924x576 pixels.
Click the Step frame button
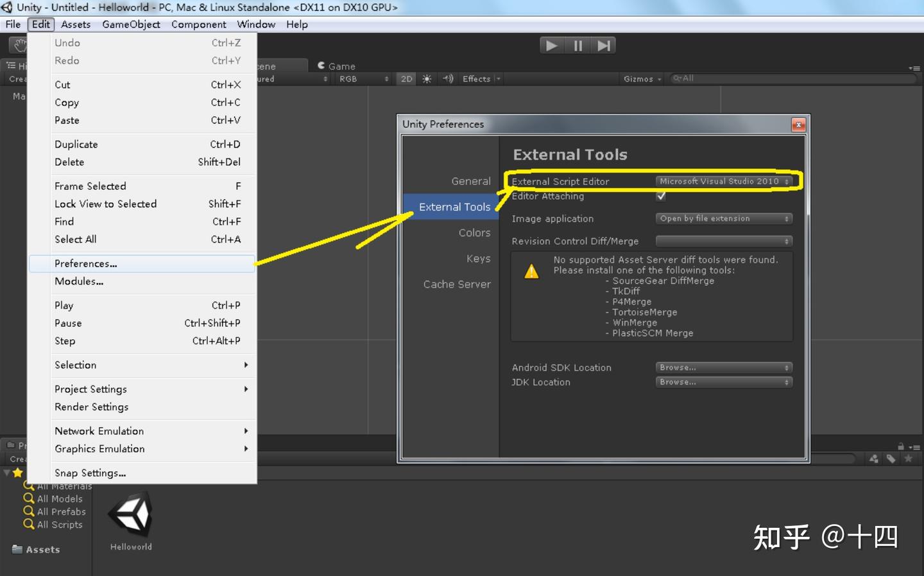(603, 45)
